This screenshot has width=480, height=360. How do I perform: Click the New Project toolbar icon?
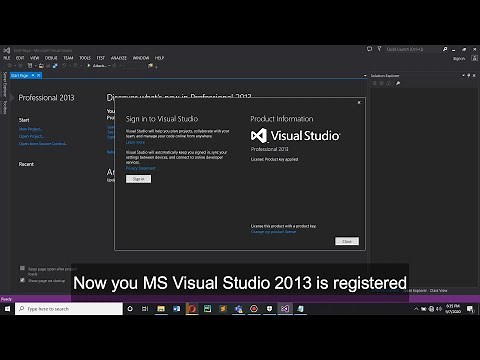click(x=30, y=66)
